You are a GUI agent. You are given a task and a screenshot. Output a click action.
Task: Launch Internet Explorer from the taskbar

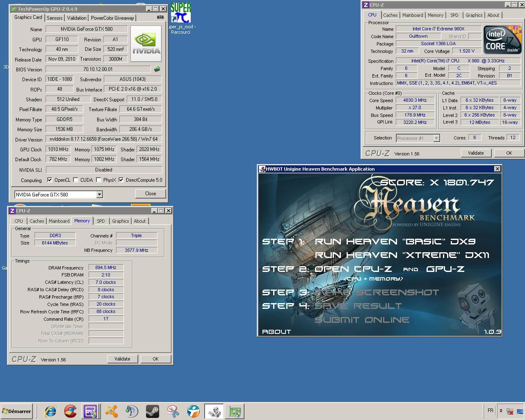coord(50,411)
